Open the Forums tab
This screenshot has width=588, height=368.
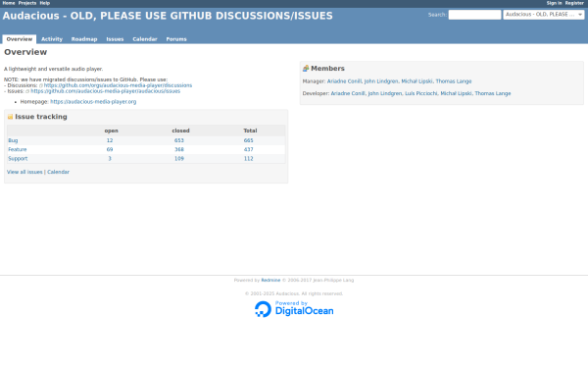pyautogui.click(x=176, y=39)
